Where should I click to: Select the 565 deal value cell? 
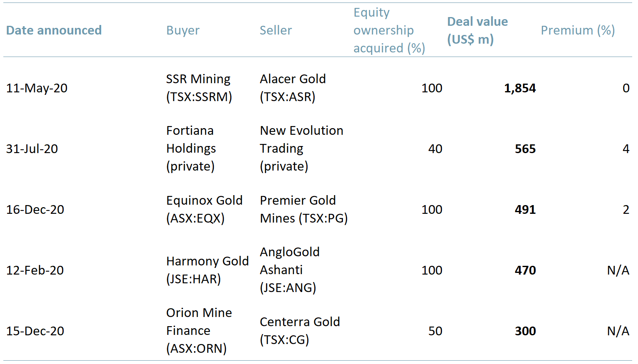[x=525, y=149]
